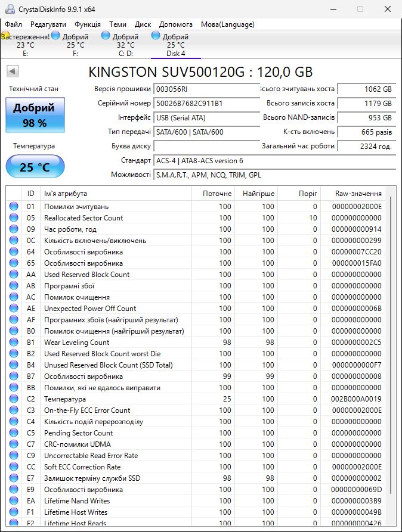Image resolution: width=402 pixels, height=532 pixels.
Task: Click status icon of attribute B2 row
Action: click(x=14, y=353)
